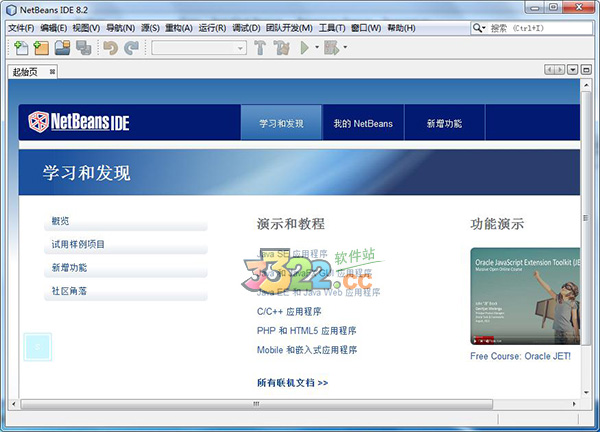Maximize the editor window with the square button

click(586, 70)
